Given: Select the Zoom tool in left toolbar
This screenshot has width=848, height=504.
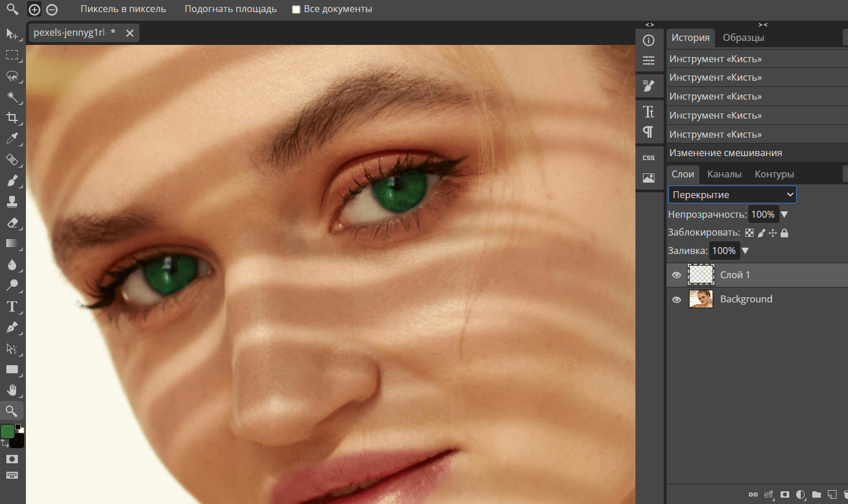Looking at the screenshot, I should click(x=12, y=411).
